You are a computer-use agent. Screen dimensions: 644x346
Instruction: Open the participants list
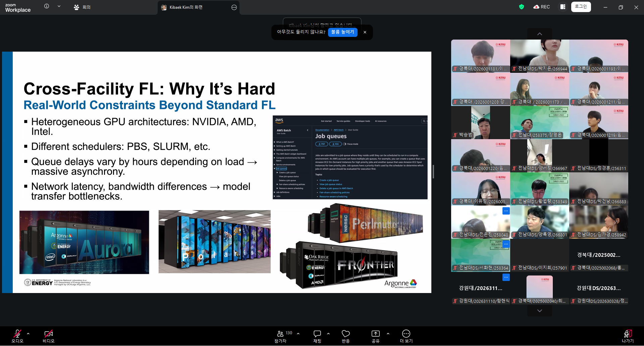281,336
